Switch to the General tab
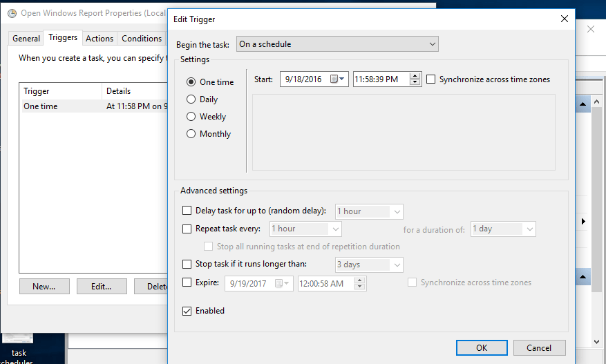606x364 pixels. 26,39
